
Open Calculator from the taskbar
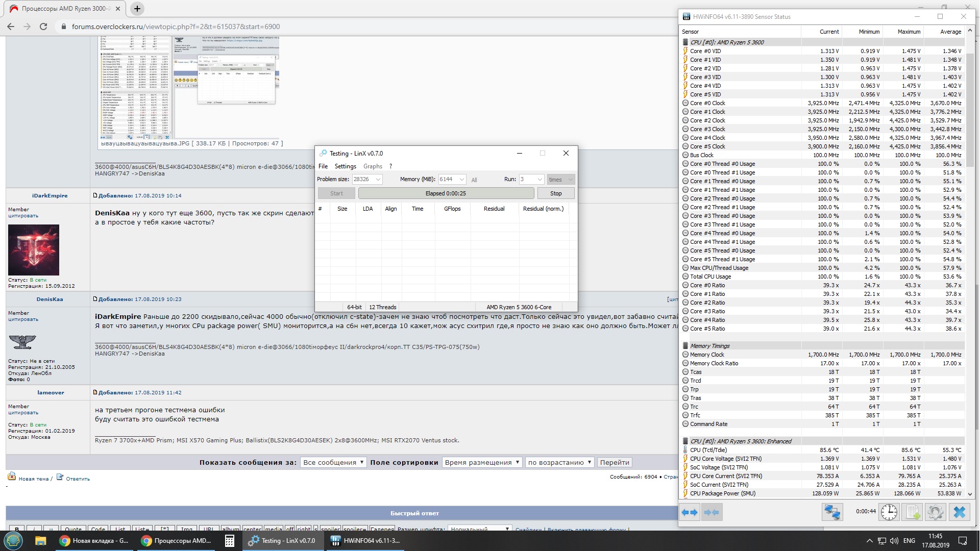pos(229,541)
